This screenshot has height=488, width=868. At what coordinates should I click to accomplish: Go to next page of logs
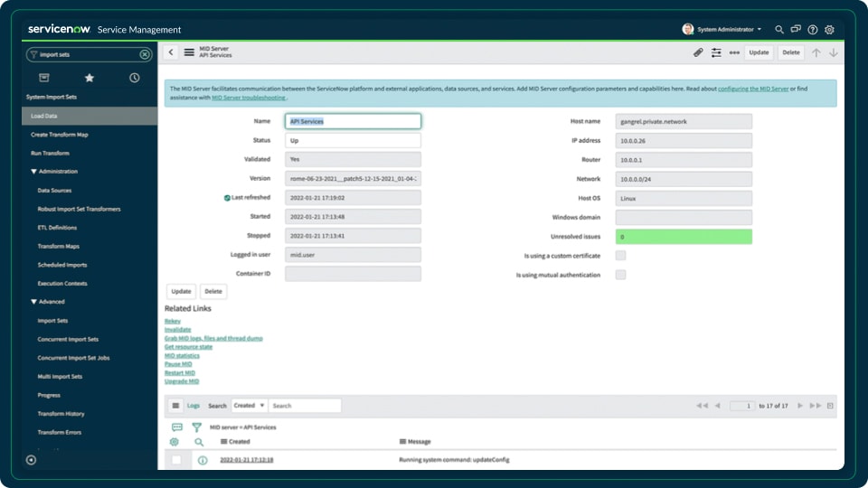coord(800,406)
